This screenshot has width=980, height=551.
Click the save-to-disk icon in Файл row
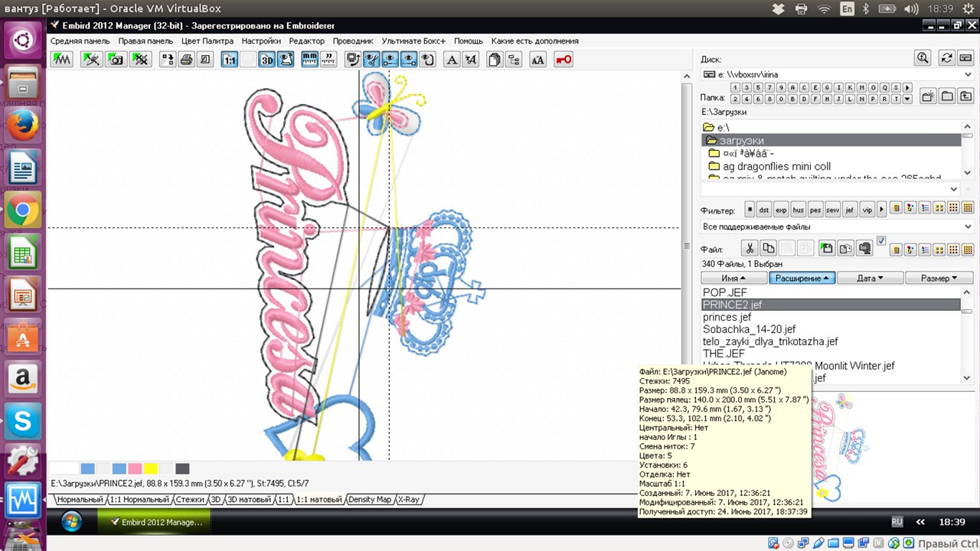(827, 249)
